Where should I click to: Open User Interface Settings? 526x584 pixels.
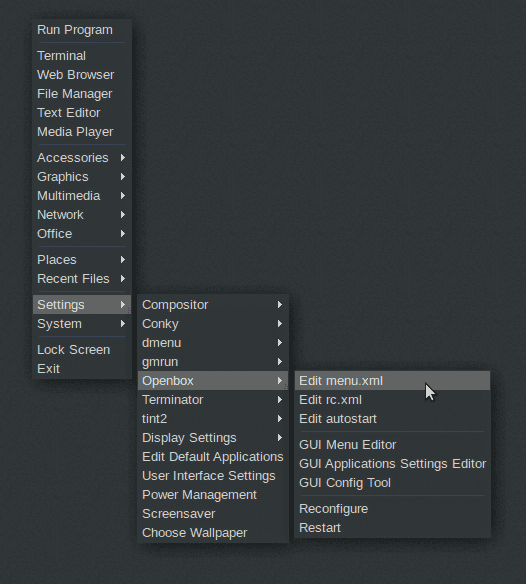click(213, 476)
